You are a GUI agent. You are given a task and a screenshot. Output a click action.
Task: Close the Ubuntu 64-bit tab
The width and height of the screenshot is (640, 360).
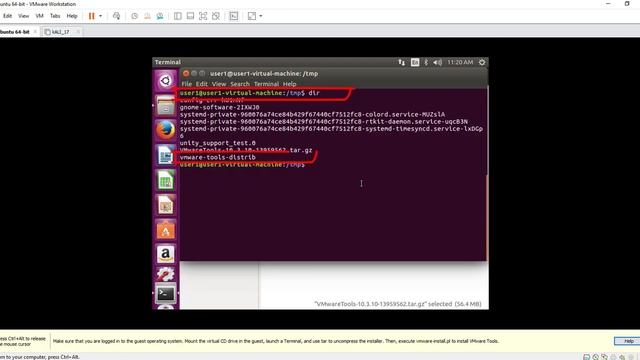pos(35,31)
